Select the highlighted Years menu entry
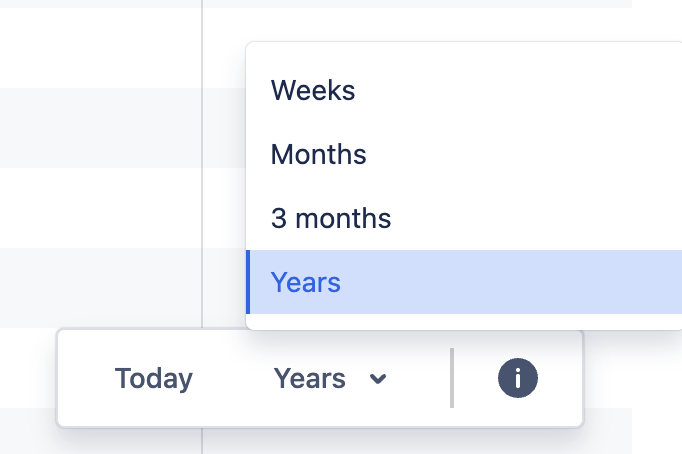The width and height of the screenshot is (682, 454). click(306, 282)
